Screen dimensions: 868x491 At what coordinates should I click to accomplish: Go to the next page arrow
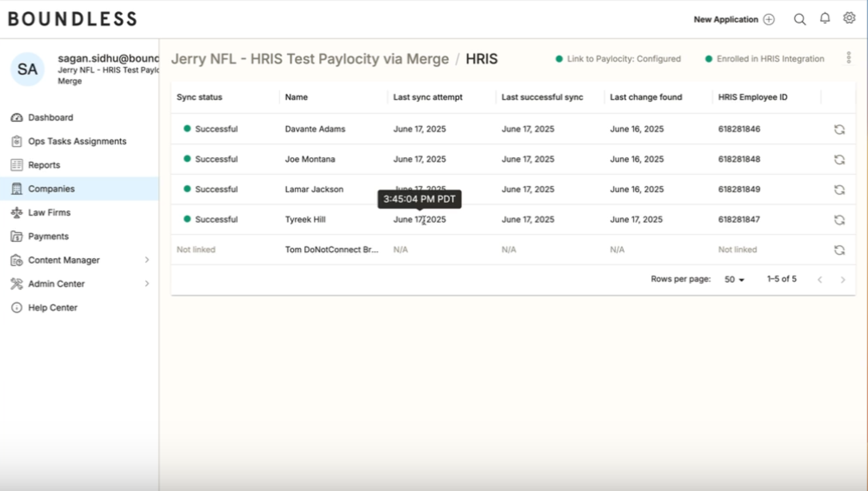[x=843, y=279]
